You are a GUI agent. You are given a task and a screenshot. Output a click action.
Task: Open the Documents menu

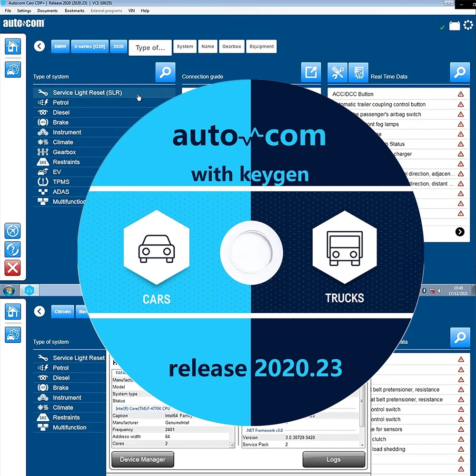(x=47, y=10)
